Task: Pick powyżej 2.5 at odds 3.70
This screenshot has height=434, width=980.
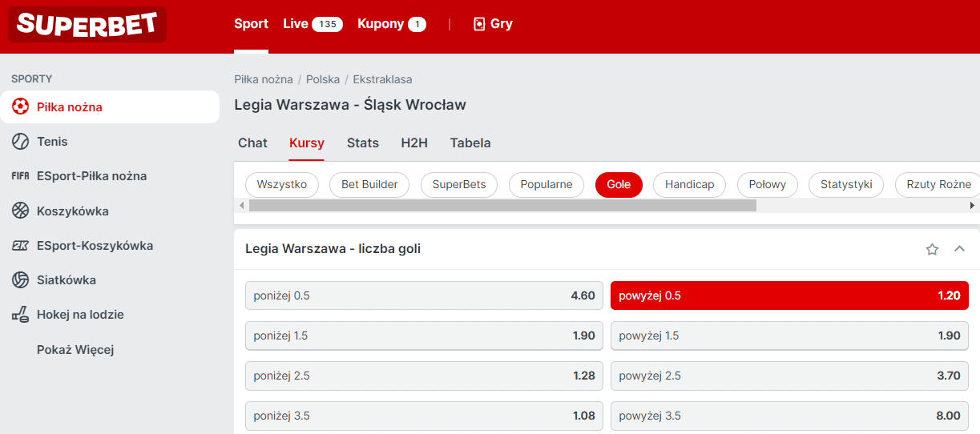Action: click(789, 376)
